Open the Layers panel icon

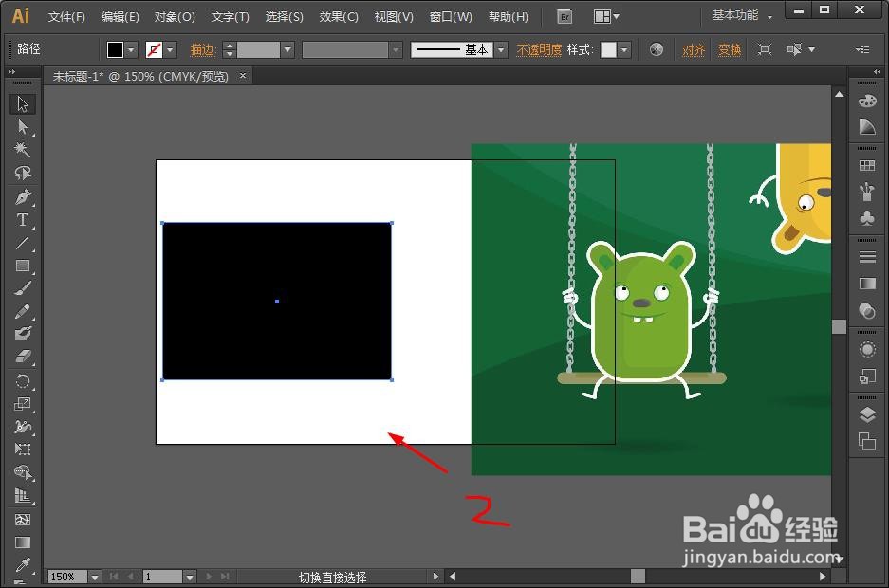coord(867,415)
